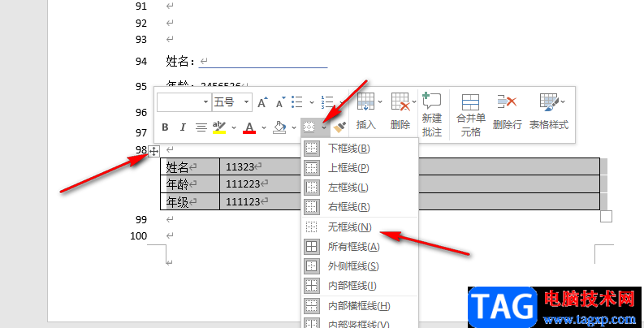Select 内部框线(I) inside borders option
The height and width of the screenshot is (328, 644).
coord(361,286)
